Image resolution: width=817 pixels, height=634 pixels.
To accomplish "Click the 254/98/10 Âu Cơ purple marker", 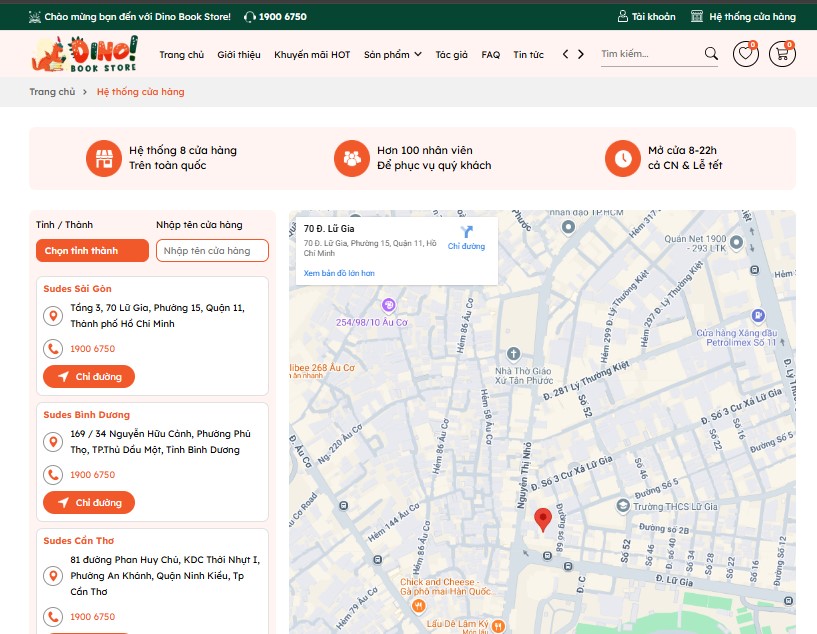I will (388, 305).
